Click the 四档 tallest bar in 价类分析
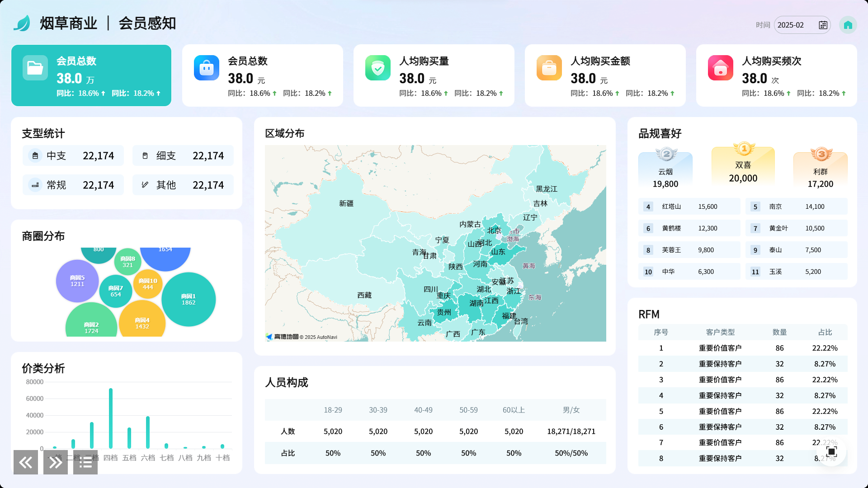Viewport: 868px width, 488px height. coord(111,418)
